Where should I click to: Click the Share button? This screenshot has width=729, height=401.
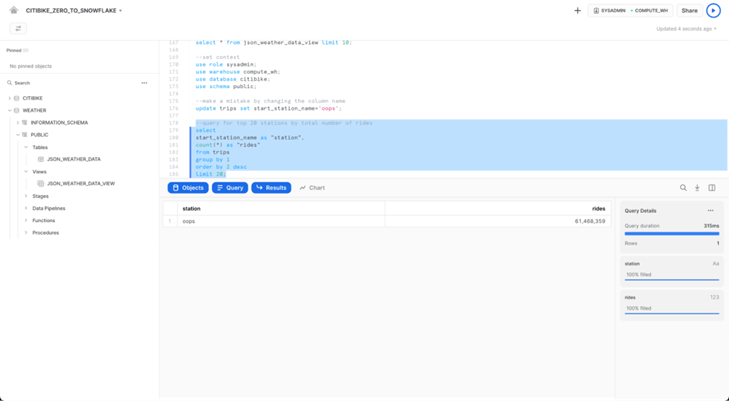coord(689,11)
